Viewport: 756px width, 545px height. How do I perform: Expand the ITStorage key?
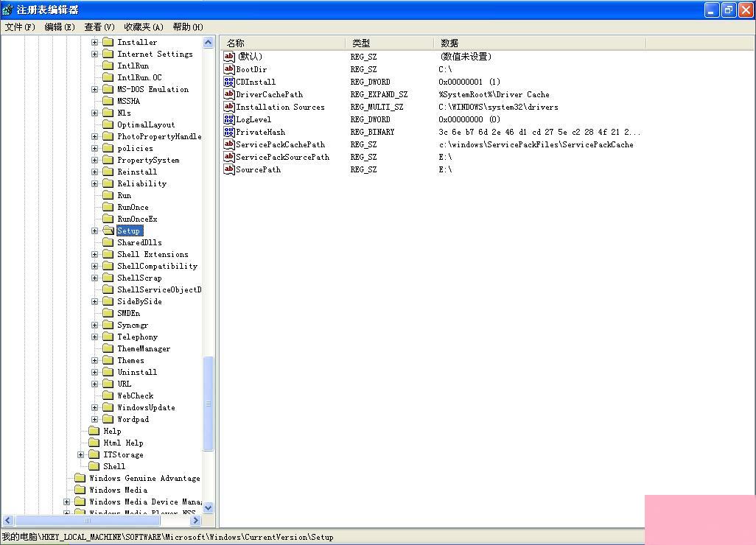click(80, 454)
